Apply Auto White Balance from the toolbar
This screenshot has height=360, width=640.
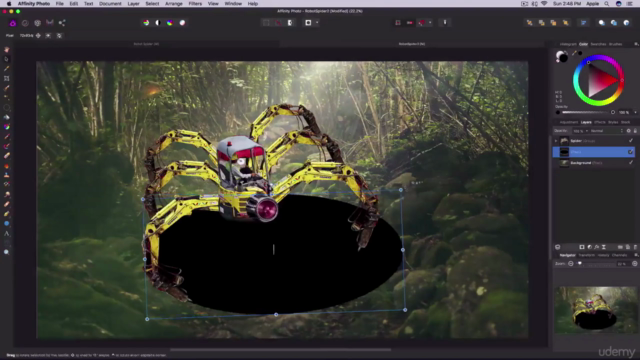(x=182, y=23)
